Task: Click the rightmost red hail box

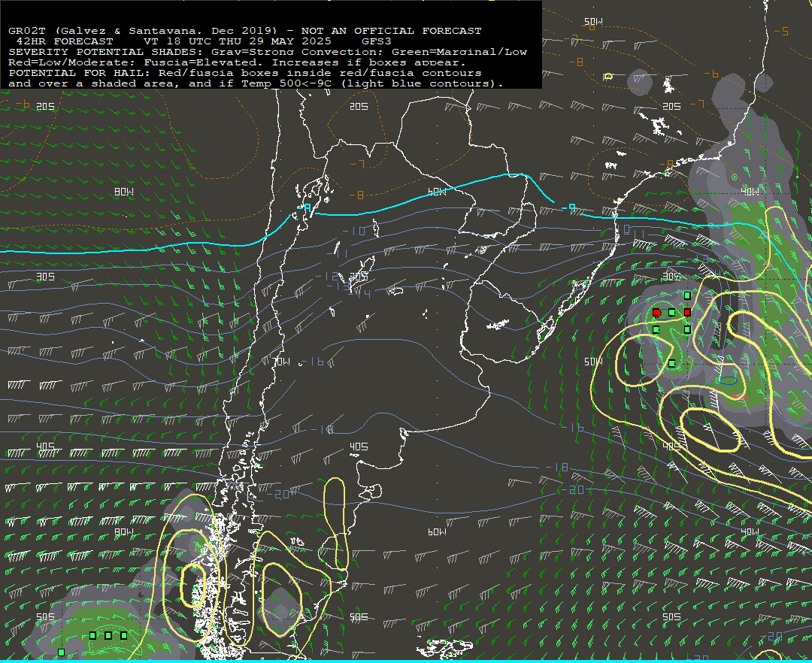Action: coord(688,312)
